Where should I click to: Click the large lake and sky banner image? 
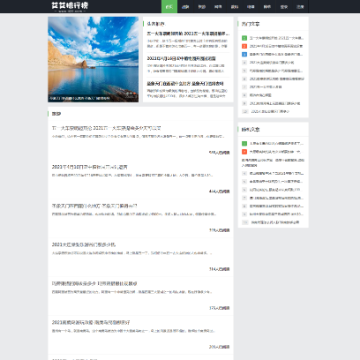point(93,59)
